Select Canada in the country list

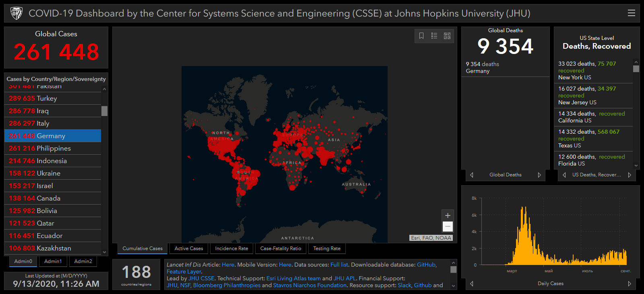[x=53, y=198]
